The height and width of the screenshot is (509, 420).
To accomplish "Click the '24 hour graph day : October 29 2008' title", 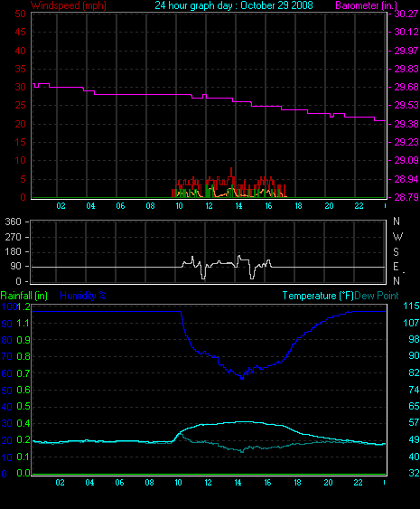I will (x=234, y=5).
